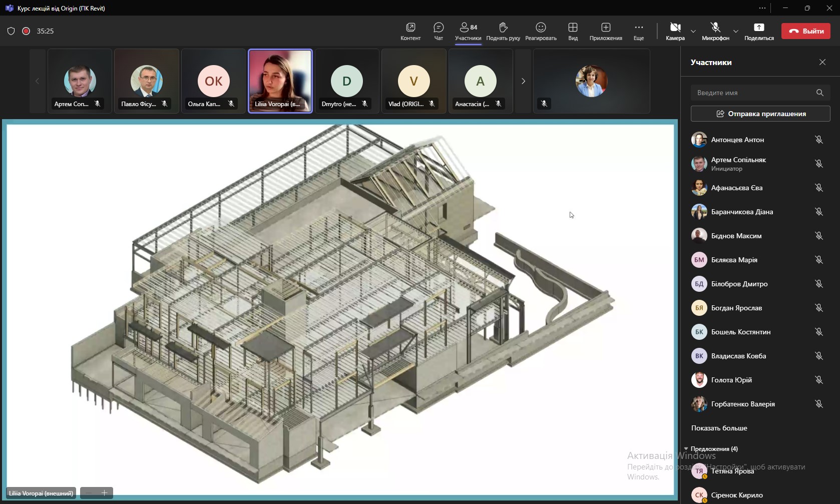The height and width of the screenshot is (504, 840).
Task: Open the Вид layout icon
Action: (573, 28)
